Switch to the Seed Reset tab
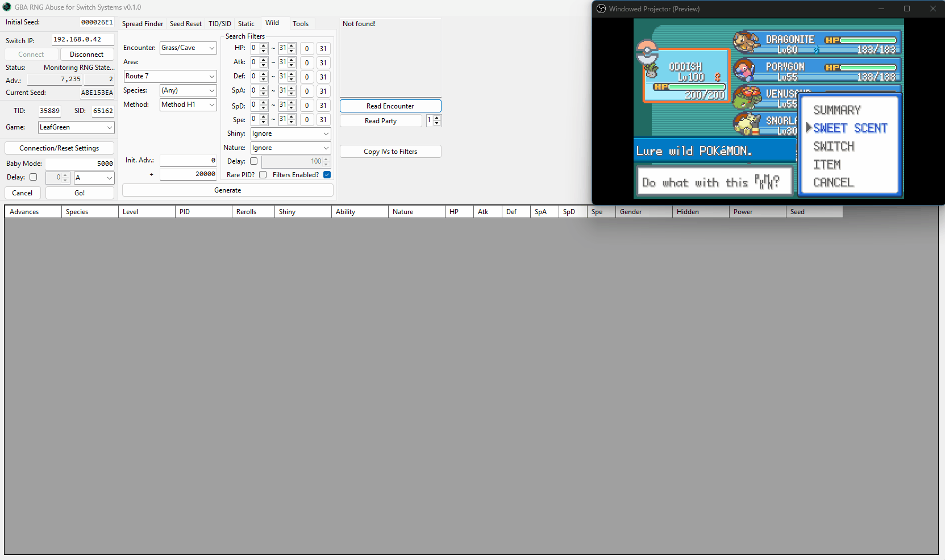The height and width of the screenshot is (560, 945). [186, 24]
